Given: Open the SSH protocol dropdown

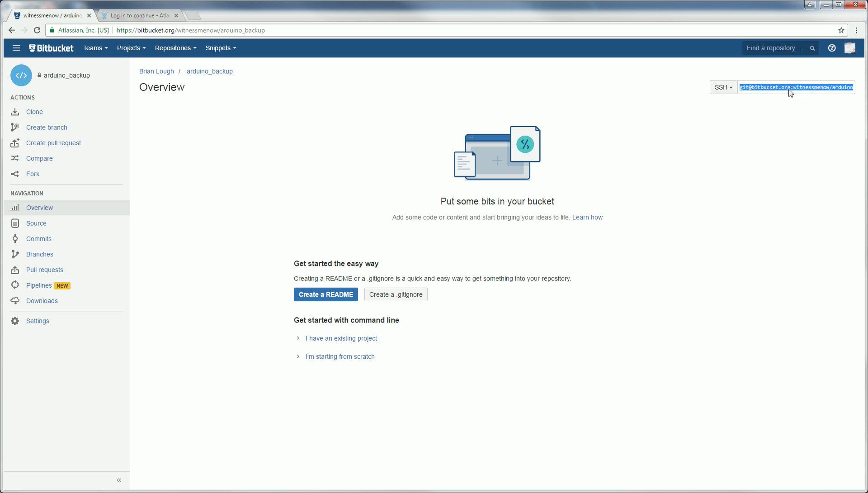Looking at the screenshot, I should (723, 87).
